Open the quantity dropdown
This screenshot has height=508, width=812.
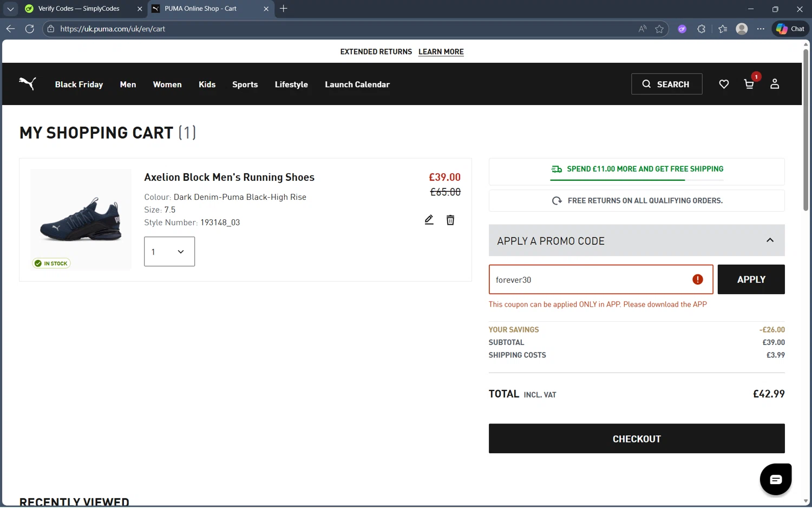click(x=169, y=251)
